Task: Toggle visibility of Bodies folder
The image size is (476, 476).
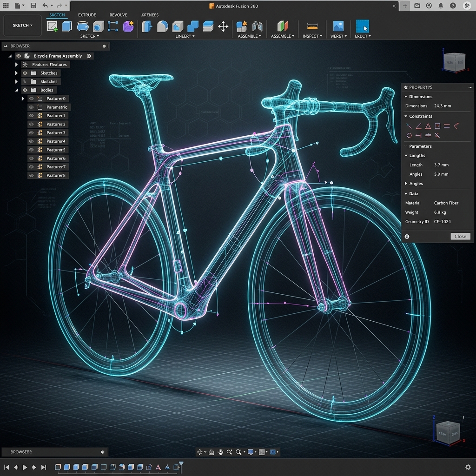Action: click(x=25, y=90)
